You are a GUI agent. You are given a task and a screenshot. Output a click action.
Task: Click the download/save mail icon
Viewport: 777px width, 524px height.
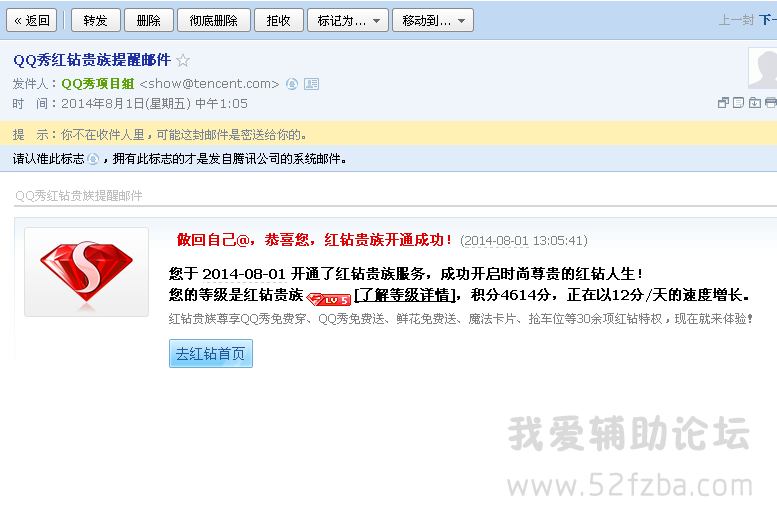click(x=755, y=103)
